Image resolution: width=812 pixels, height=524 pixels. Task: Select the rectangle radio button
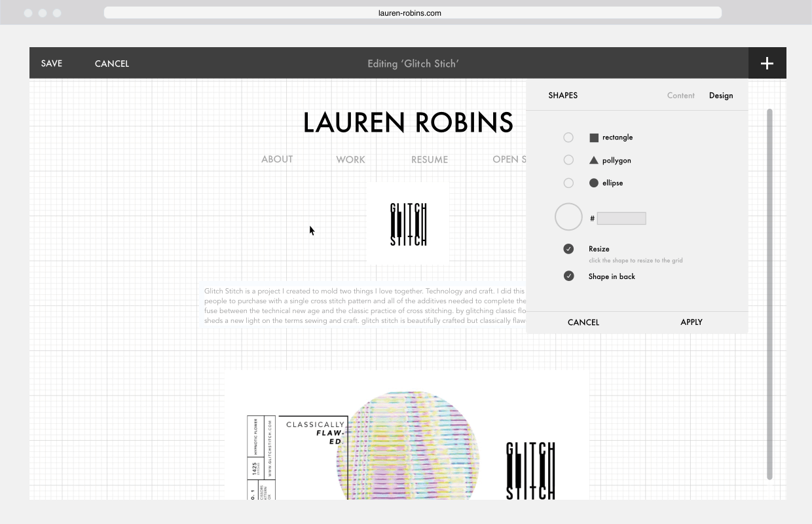[x=568, y=138]
